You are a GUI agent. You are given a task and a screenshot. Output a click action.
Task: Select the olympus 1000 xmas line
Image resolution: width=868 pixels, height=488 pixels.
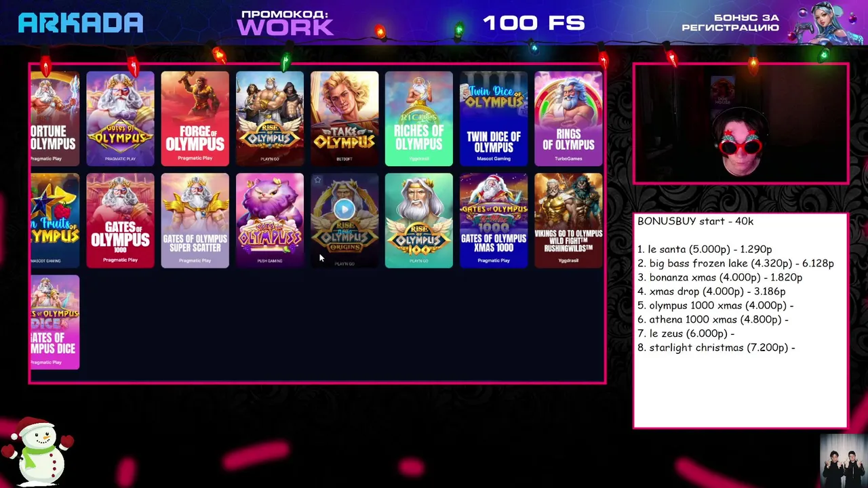click(715, 306)
